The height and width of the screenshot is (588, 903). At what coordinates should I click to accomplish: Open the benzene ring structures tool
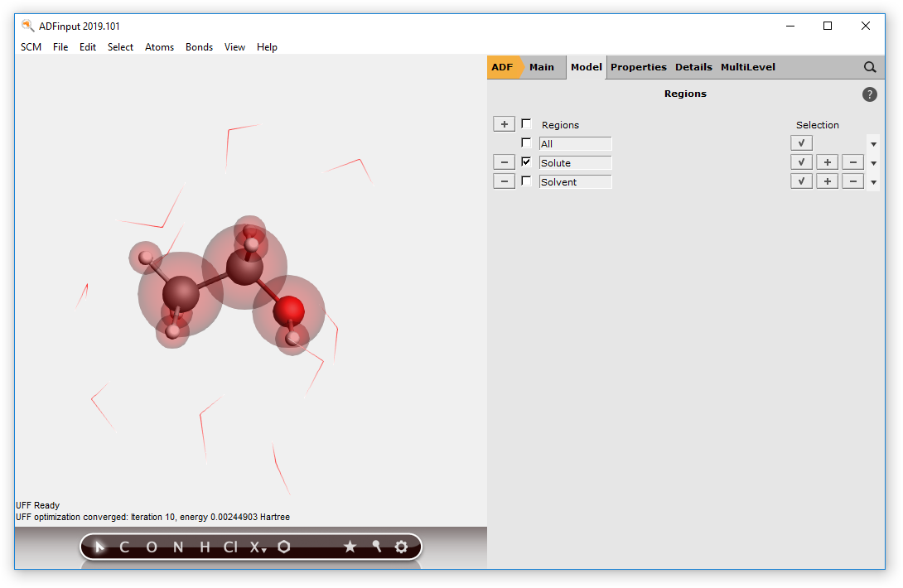tap(284, 547)
